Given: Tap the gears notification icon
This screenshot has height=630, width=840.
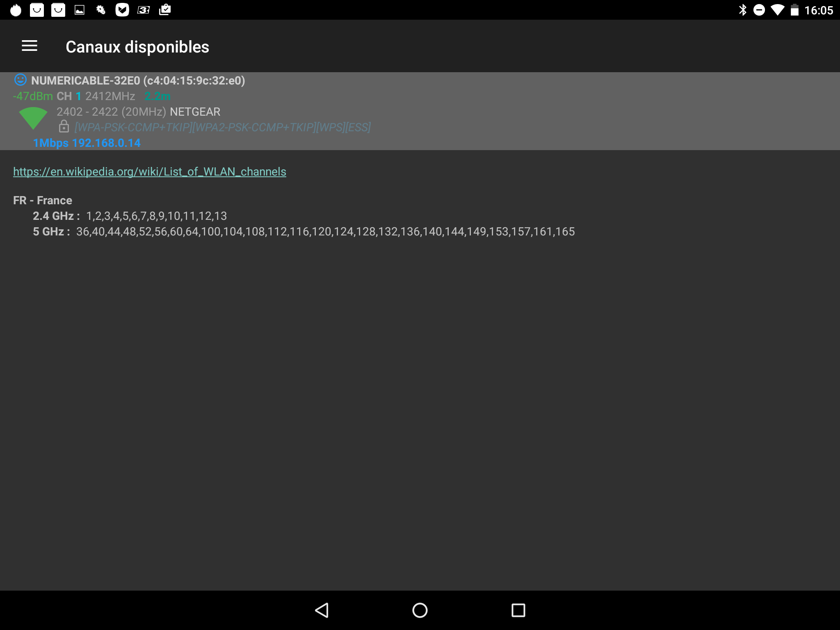Looking at the screenshot, I should click(x=101, y=10).
